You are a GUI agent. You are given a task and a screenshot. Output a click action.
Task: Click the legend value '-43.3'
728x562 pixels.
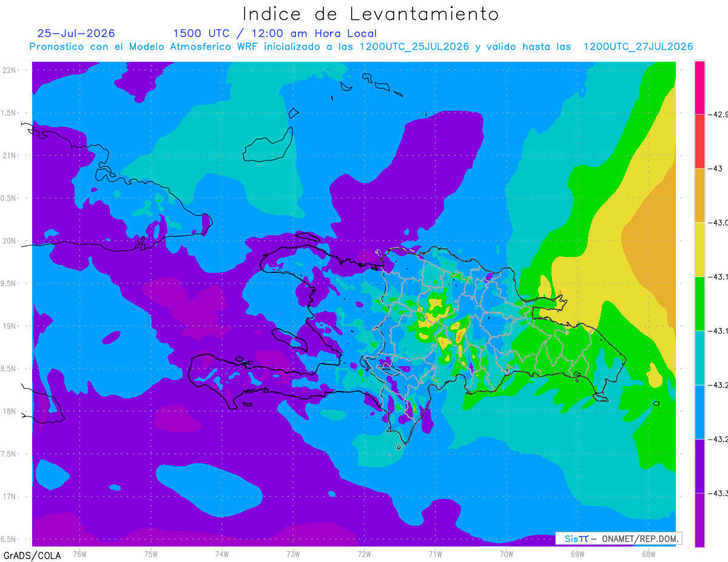click(x=718, y=494)
